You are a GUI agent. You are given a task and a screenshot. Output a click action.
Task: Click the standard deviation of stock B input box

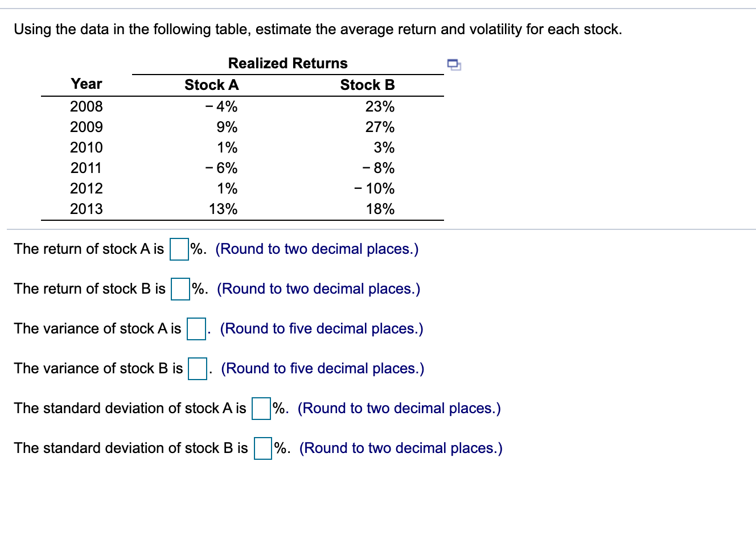tap(262, 448)
